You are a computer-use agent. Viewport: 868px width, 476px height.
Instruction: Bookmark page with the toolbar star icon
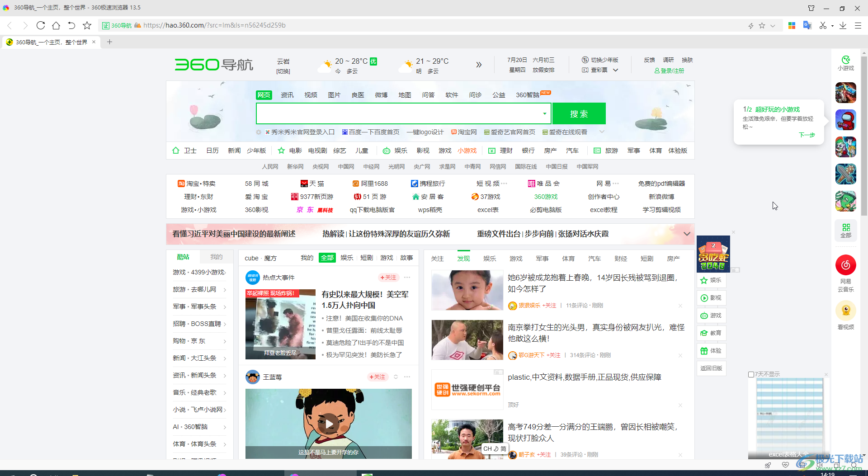pos(87,25)
